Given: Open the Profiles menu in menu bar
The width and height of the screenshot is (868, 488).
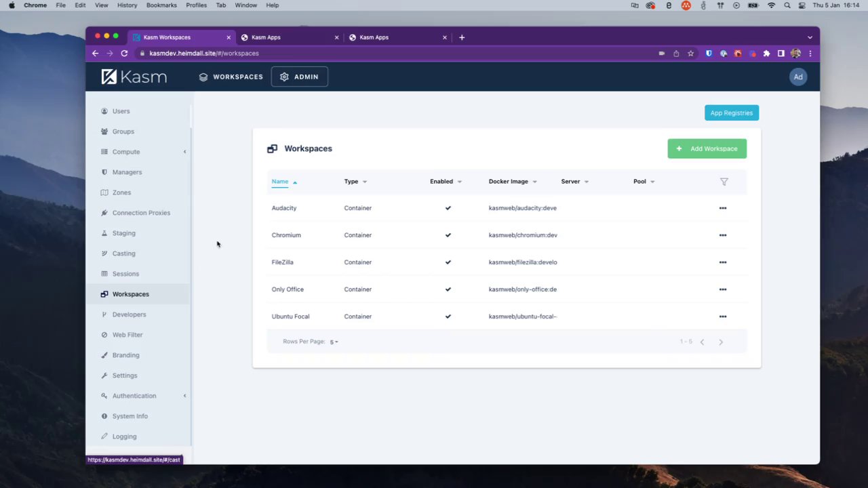Looking at the screenshot, I should (196, 5).
